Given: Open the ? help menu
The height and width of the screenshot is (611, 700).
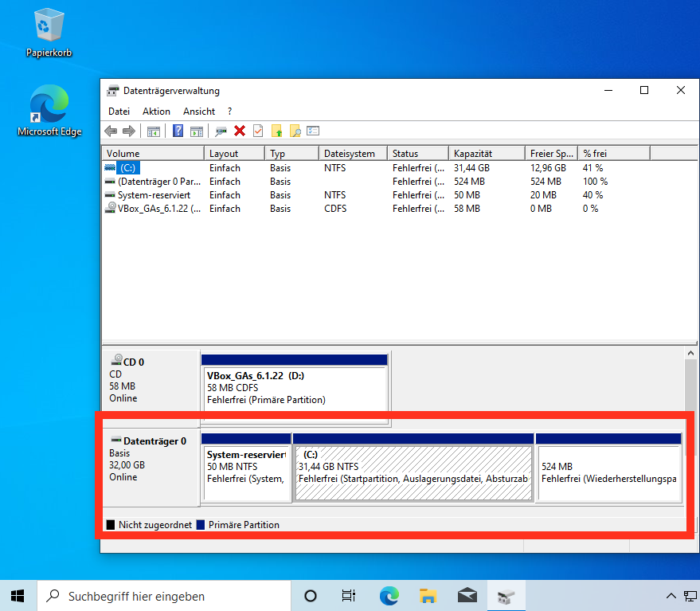Looking at the screenshot, I should (x=229, y=112).
